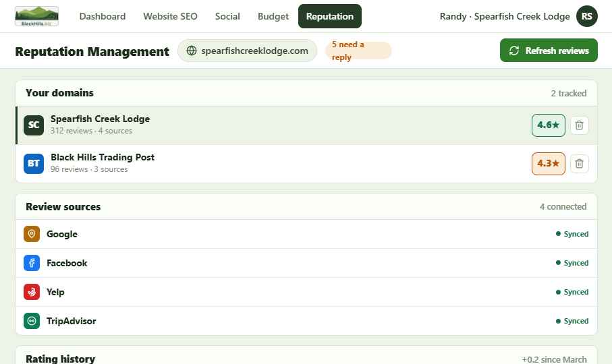Viewport: 612px width, 364px height.
Task: Select the Black Hills Trading Post row
Action: click(306, 163)
